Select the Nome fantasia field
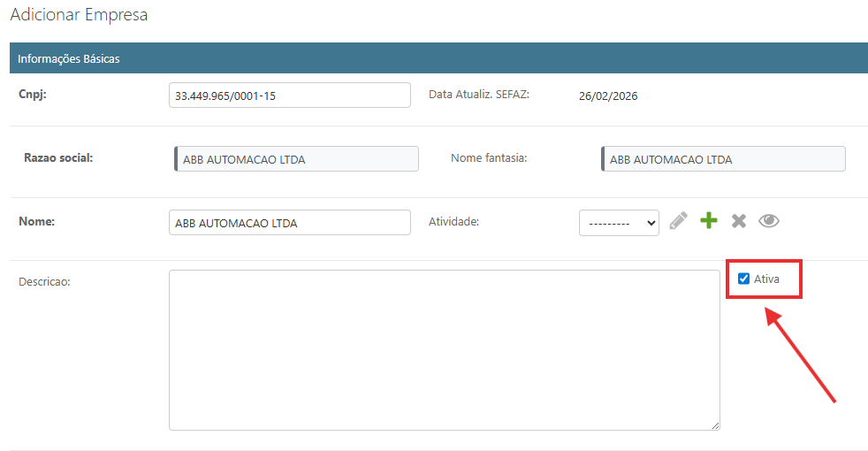Image resolution: width=868 pixels, height=451 pixels. [723, 159]
